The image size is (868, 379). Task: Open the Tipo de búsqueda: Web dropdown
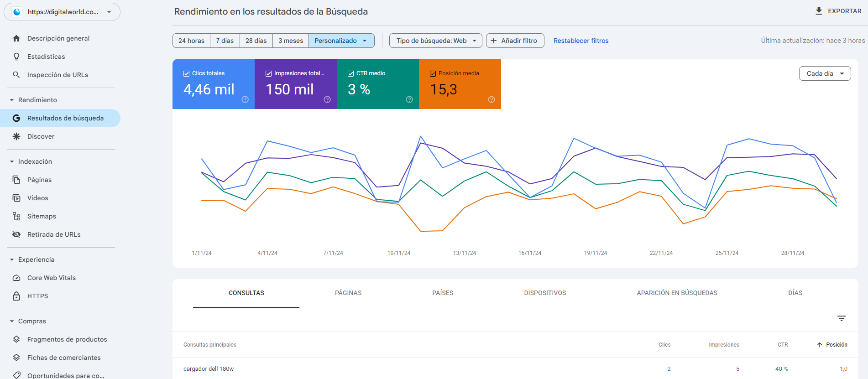point(435,41)
